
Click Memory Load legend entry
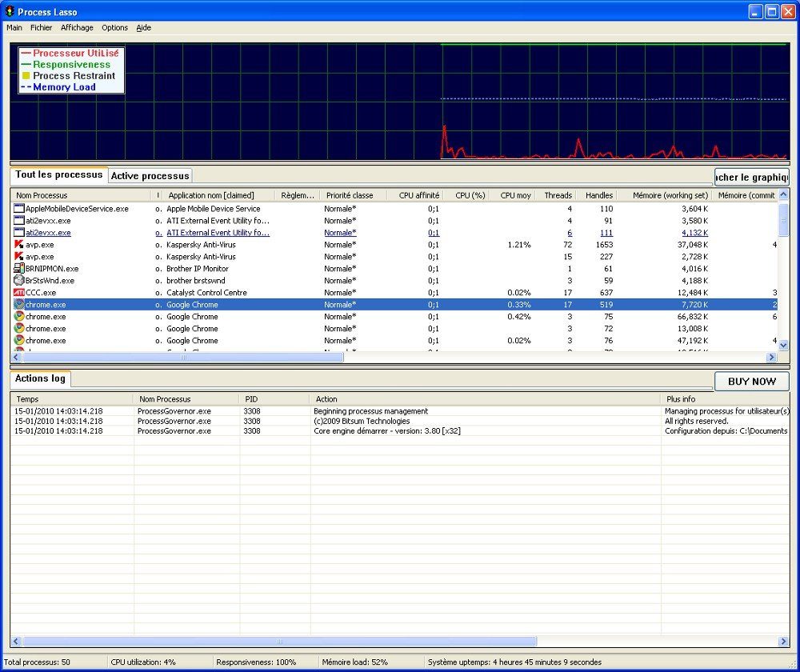point(58,86)
